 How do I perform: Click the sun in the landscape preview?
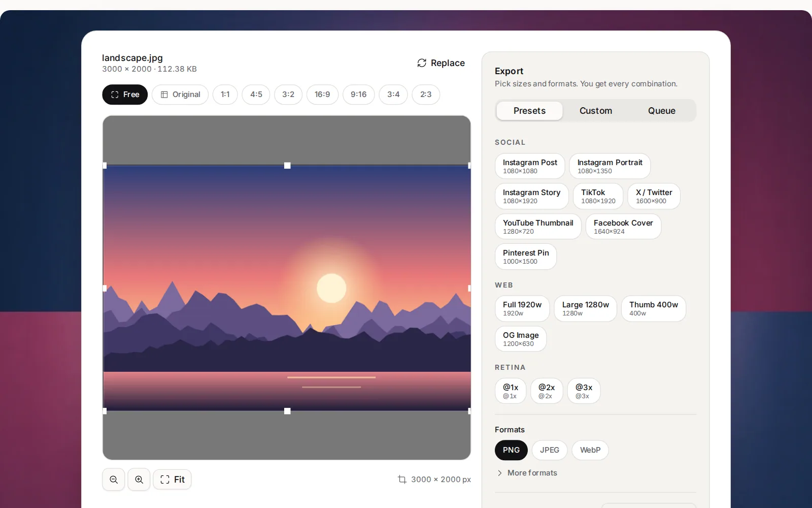coord(331,289)
